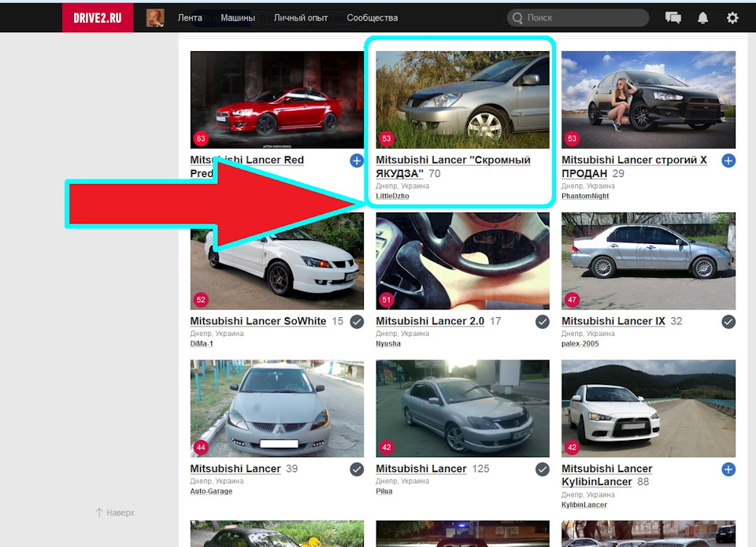Open silver Lancer IX side-view thumbnail
This screenshot has width=756, height=547.
(648, 261)
